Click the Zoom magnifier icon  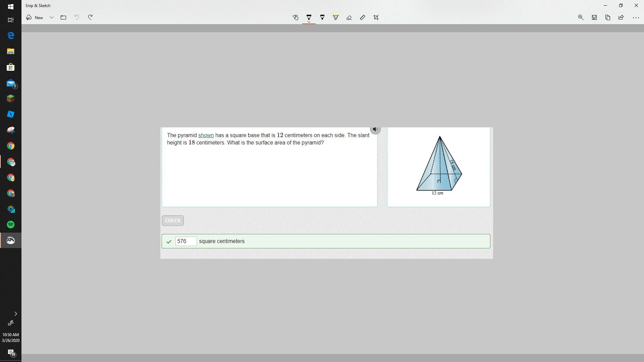point(581,17)
